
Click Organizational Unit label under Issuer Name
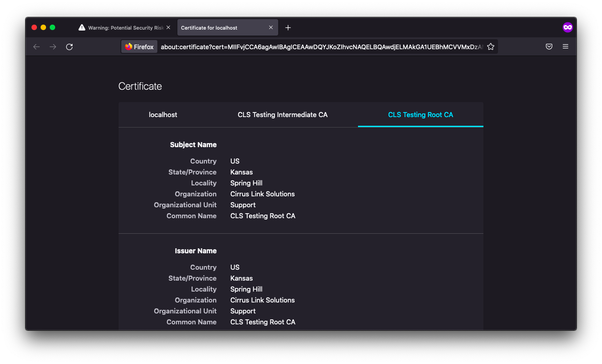pos(185,311)
